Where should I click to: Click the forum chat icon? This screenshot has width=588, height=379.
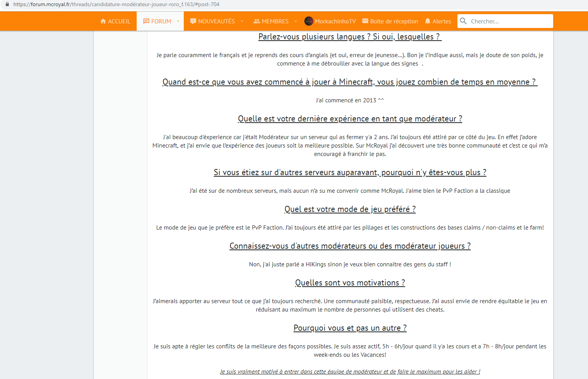coord(146,21)
